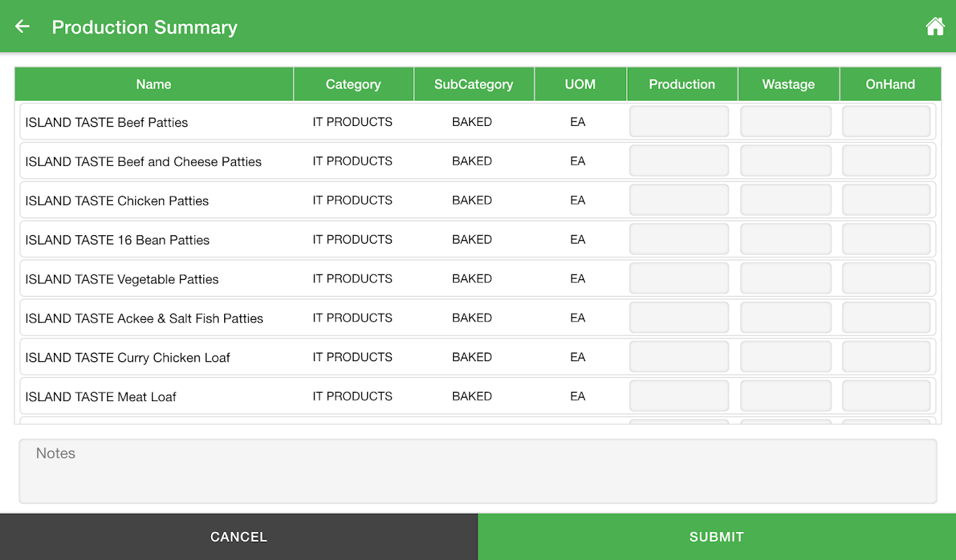Click BAKED subcategory in Curry Chicken Loaf row

click(472, 357)
